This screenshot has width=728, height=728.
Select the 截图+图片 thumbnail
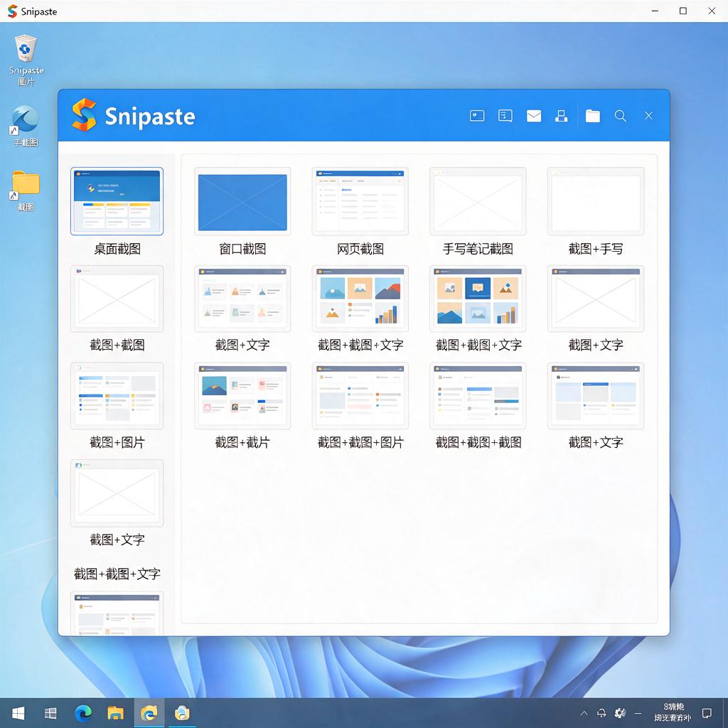tap(117, 396)
